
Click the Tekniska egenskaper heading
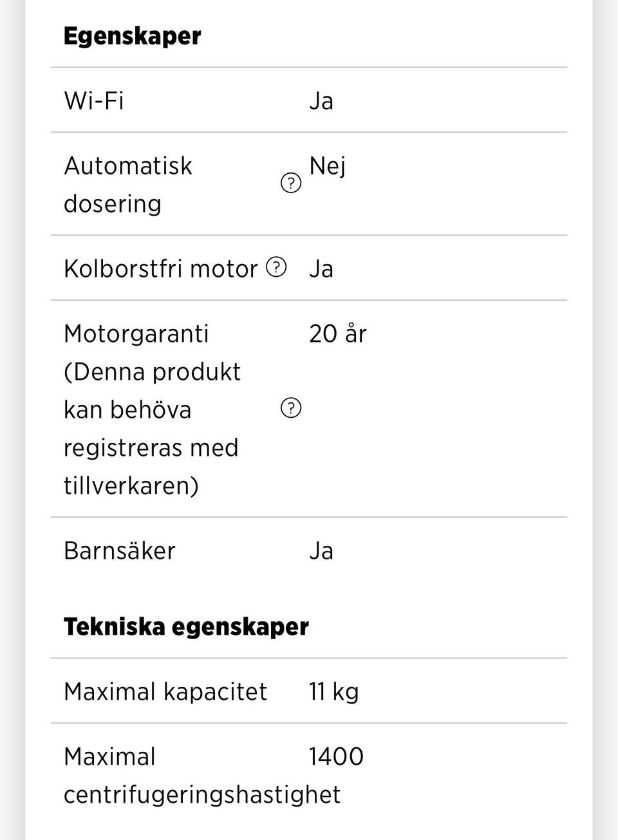click(x=186, y=626)
